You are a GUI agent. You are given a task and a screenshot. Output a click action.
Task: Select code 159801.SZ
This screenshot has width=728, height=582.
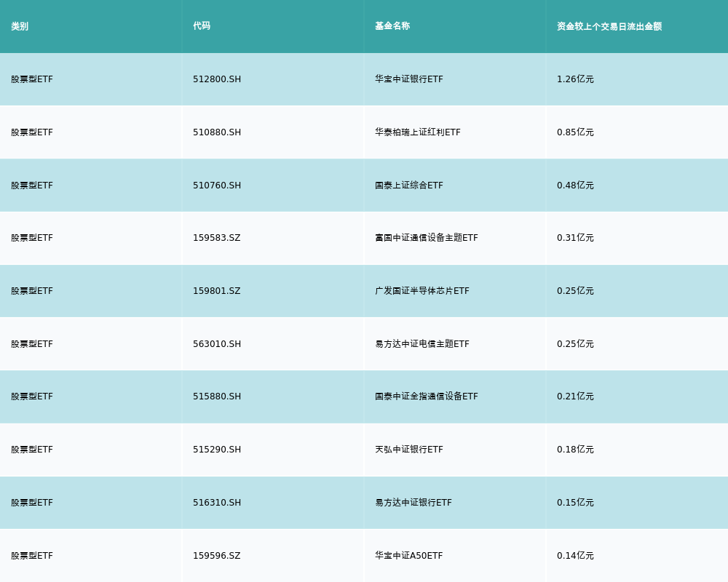click(x=217, y=291)
